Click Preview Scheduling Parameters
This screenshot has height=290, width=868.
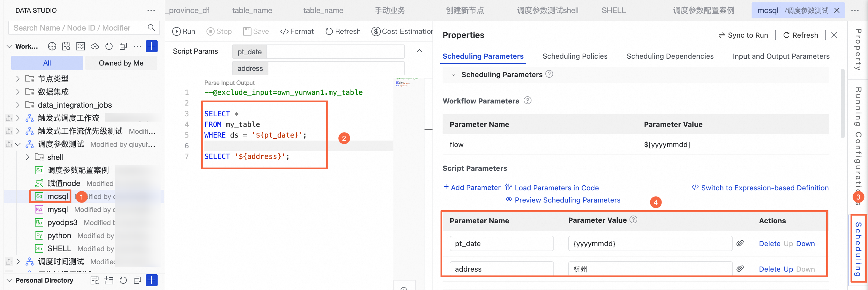563,200
